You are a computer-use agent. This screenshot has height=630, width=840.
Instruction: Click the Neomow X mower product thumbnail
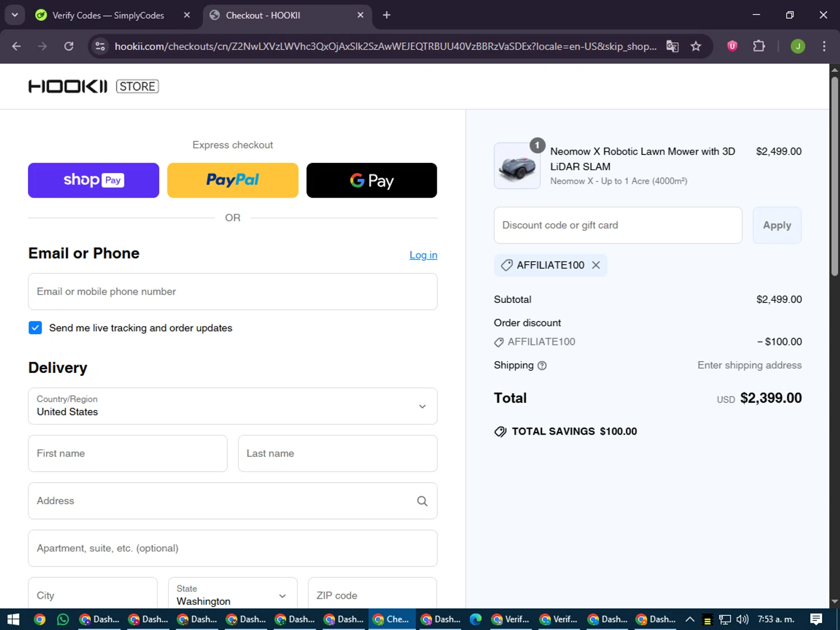click(x=517, y=166)
